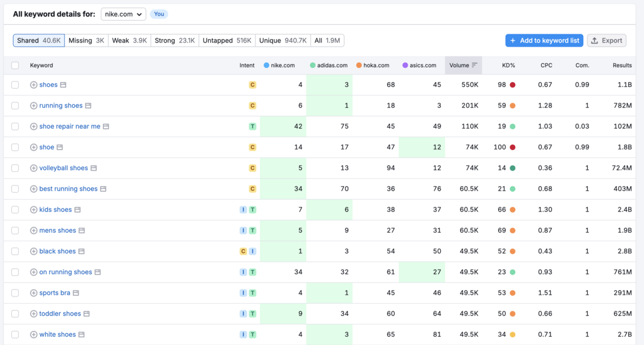
Task: Click the Export download icon
Action: click(596, 40)
